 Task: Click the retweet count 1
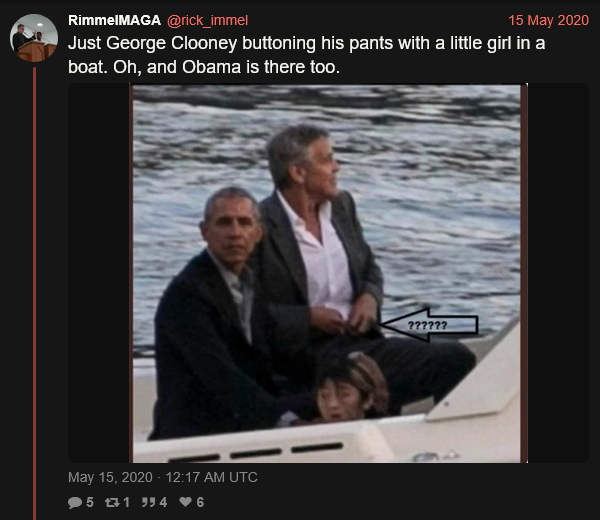coord(126,502)
